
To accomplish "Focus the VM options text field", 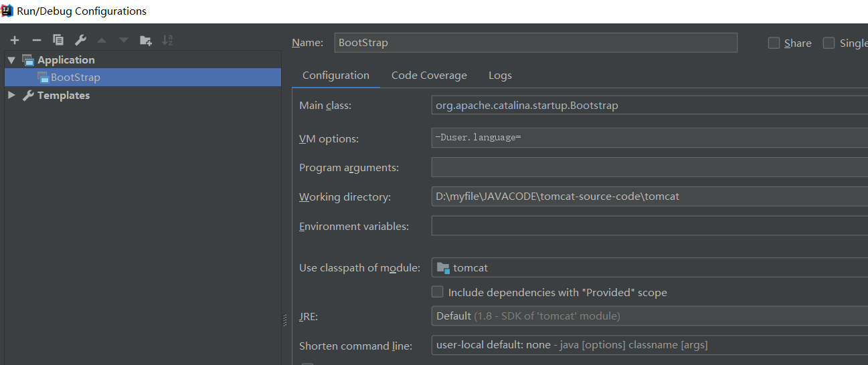I will tap(649, 138).
